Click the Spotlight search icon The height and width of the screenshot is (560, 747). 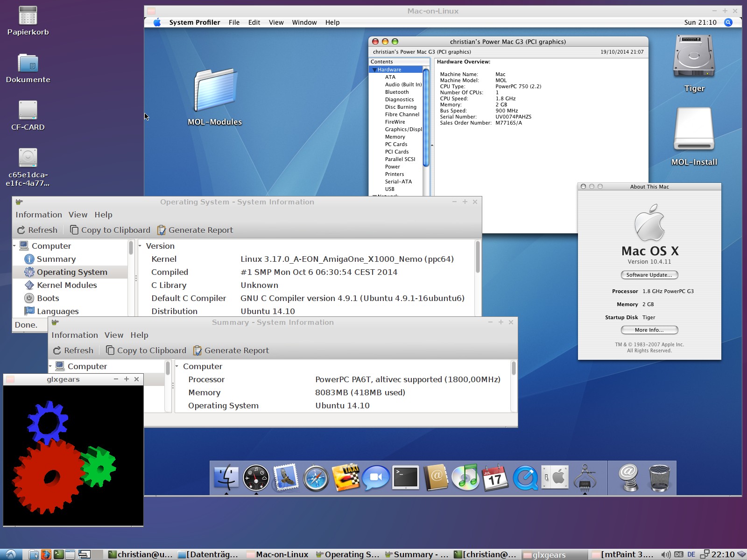point(728,22)
